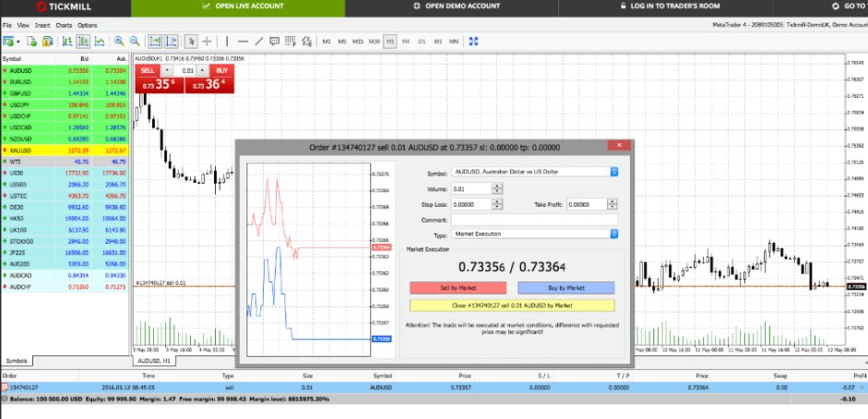Switch chart to candlestick view icon
The image size is (868, 419).
point(82,42)
